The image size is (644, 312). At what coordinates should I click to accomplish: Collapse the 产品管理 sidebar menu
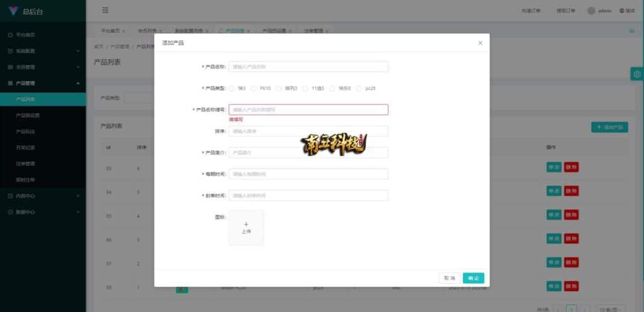(x=43, y=83)
